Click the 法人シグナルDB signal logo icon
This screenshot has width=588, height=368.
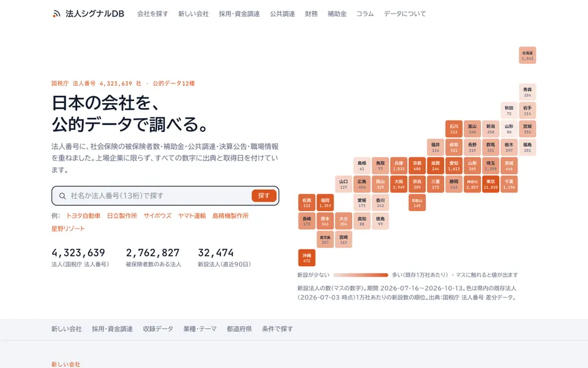[56, 14]
